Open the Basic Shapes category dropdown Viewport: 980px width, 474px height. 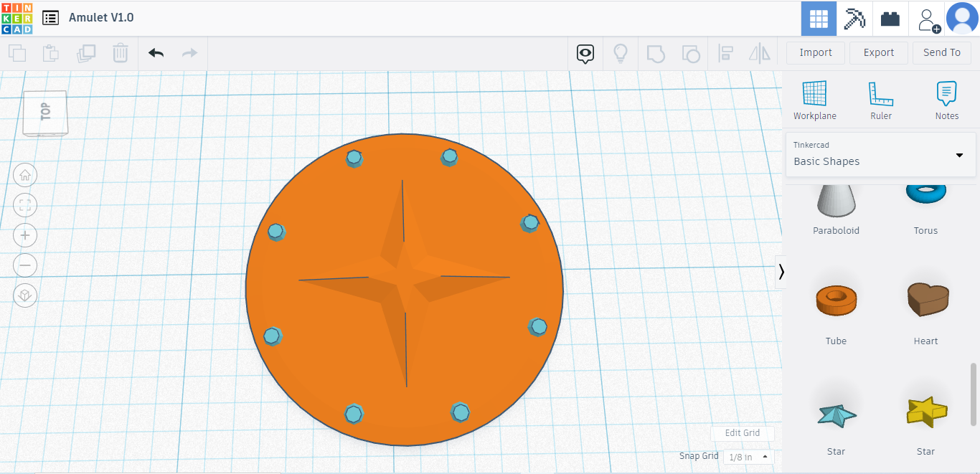pyautogui.click(x=881, y=154)
